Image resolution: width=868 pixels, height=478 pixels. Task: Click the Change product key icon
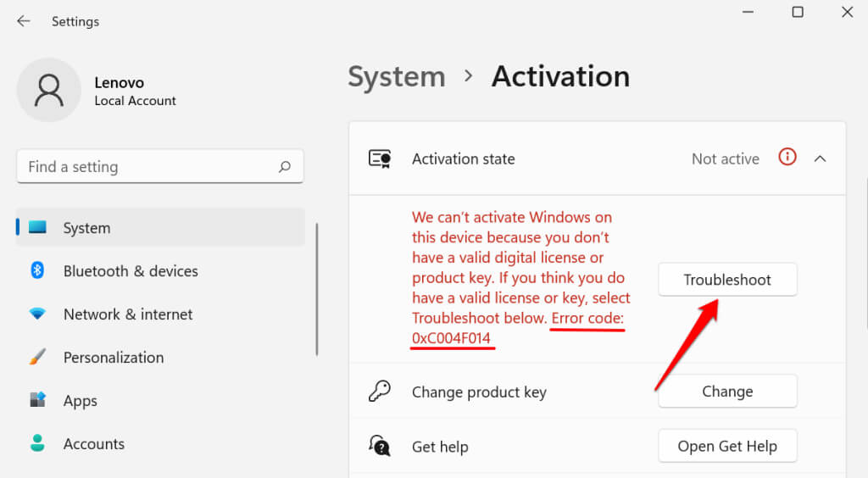point(379,391)
